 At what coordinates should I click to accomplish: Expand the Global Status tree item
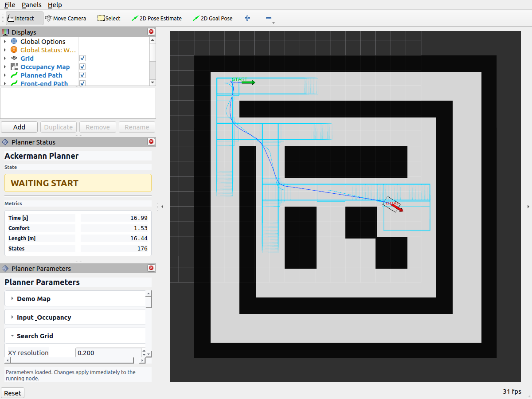click(5, 50)
